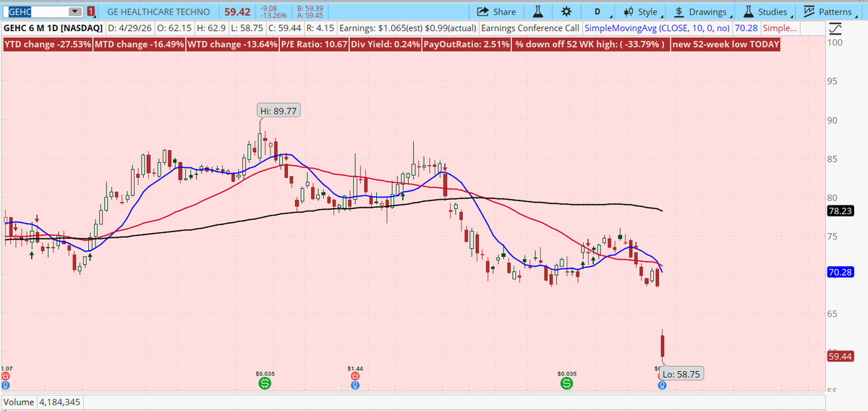
Task: Click the YTD change -27.53% label
Action: (48, 44)
